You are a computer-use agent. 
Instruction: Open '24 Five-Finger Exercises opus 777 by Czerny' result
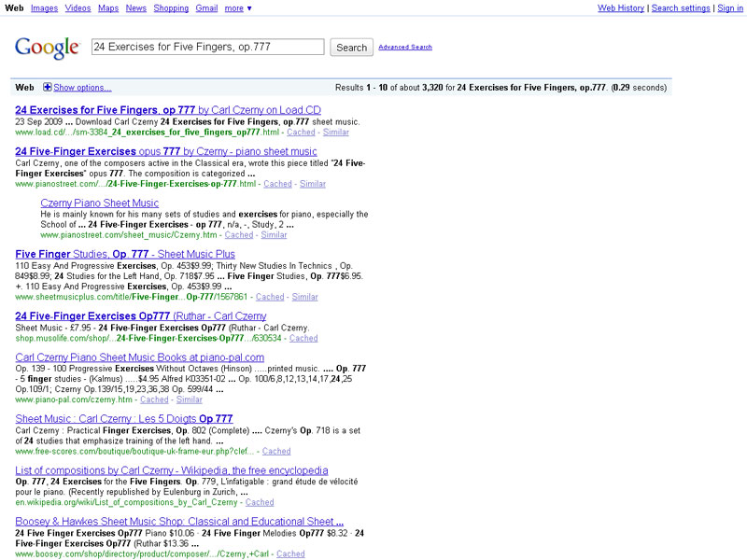click(x=166, y=151)
